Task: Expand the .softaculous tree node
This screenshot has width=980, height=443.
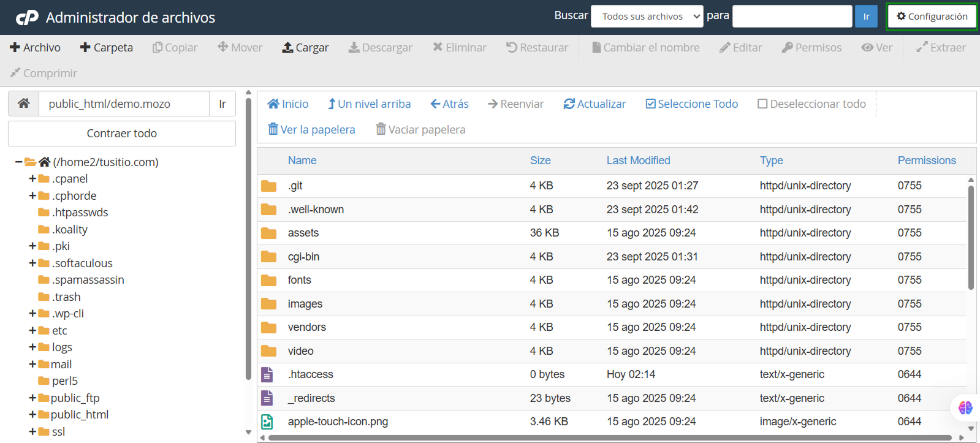Action: pyautogui.click(x=32, y=263)
